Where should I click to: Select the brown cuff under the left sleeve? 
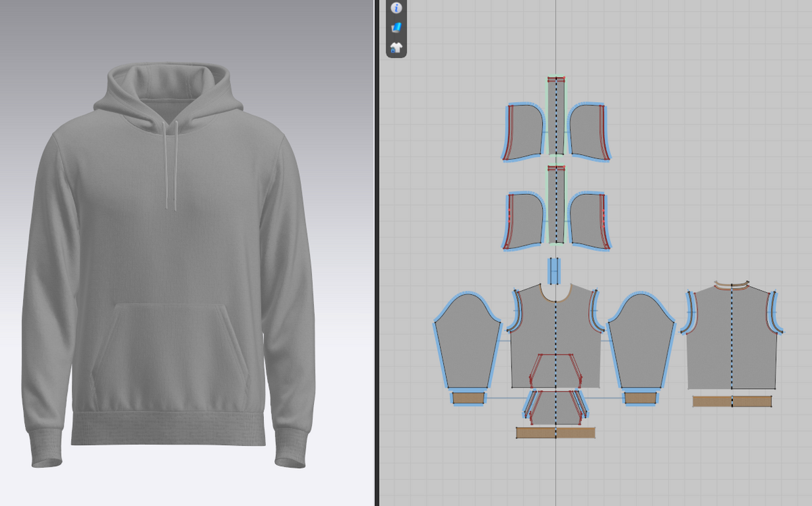468,398
